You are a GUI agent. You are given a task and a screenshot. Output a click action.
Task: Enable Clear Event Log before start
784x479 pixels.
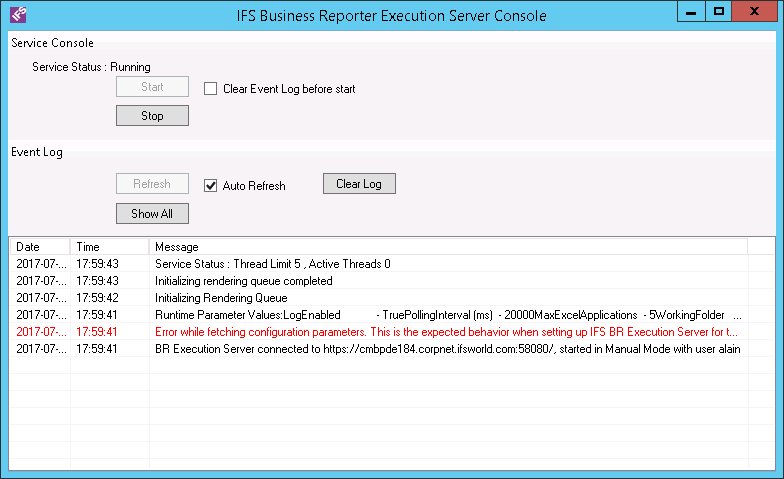pyautogui.click(x=211, y=89)
